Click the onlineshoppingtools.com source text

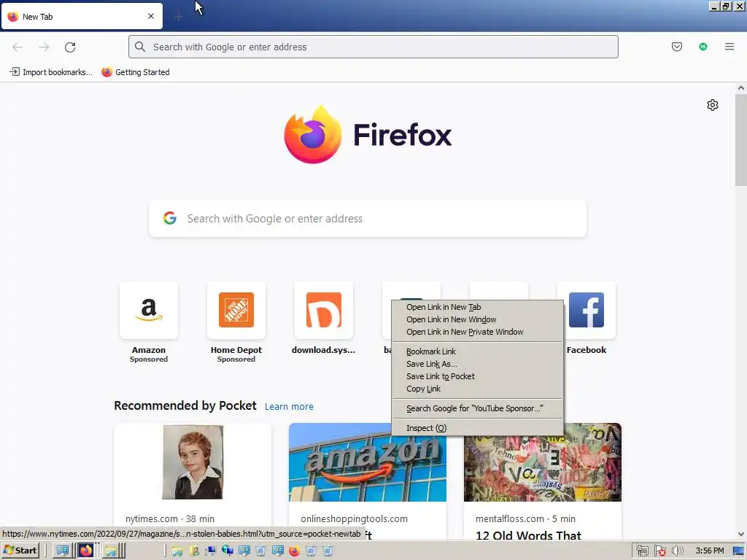pyautogui.click(x=354, y=518)
